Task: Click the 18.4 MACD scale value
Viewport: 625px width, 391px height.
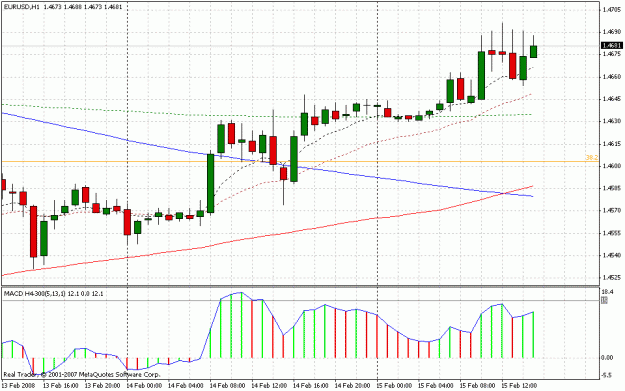Action: pos(607,292)
